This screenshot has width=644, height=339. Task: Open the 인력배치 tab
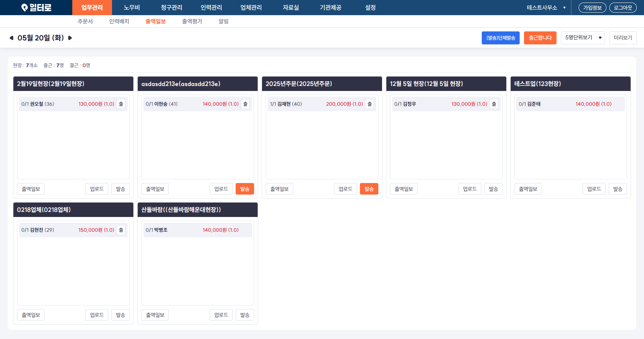point(119,21)
